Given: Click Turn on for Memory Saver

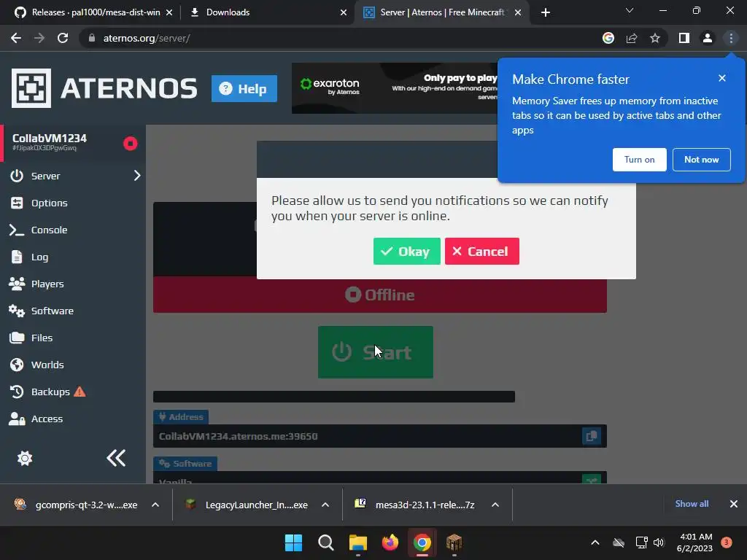Looking at the screenshot, I should (639, 160).
